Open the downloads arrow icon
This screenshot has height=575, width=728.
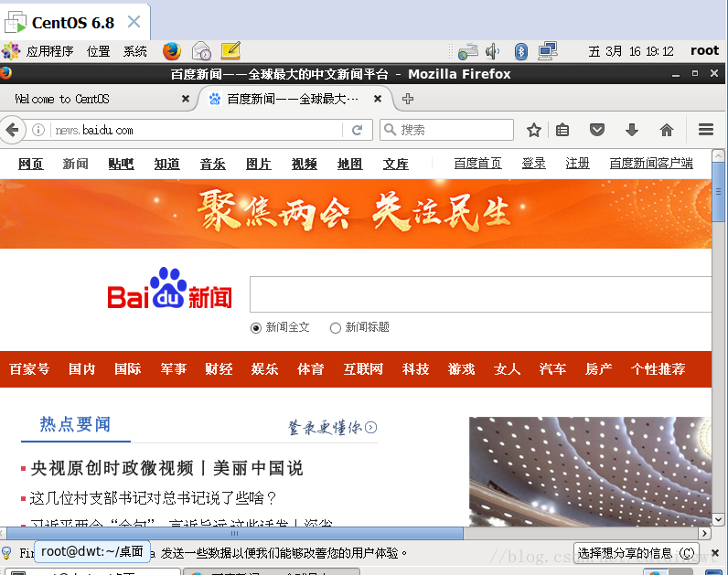tap(631, 130)
